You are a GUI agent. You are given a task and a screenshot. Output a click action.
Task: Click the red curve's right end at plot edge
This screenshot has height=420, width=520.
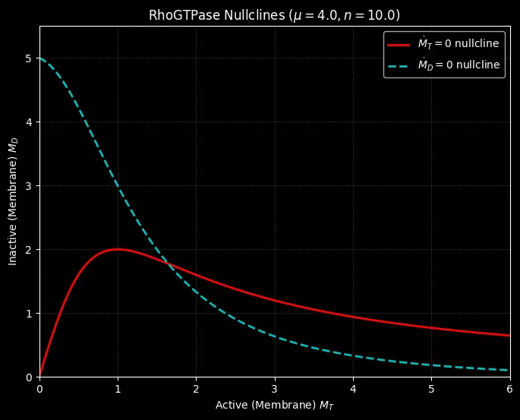[x=509, y=335]
